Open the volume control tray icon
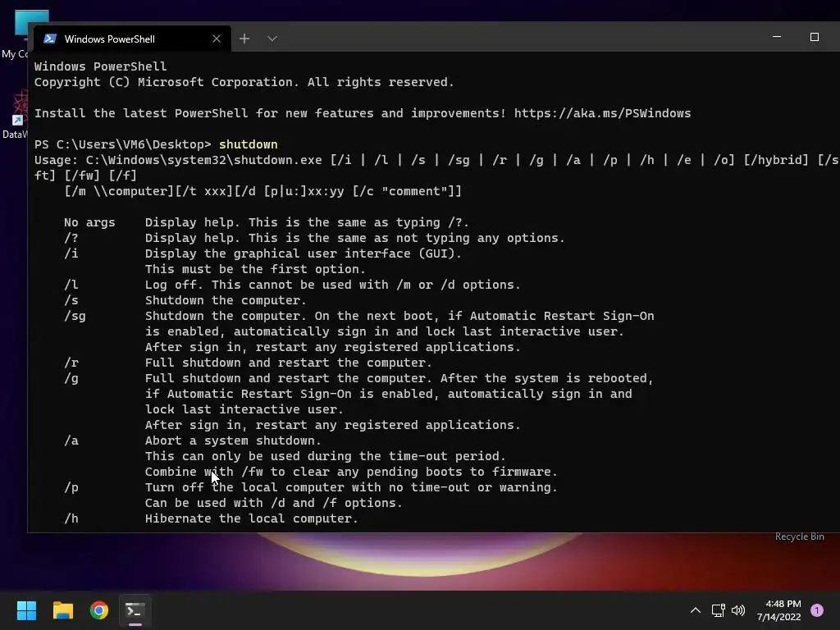The image size is (840, 630). coord(738,610)
